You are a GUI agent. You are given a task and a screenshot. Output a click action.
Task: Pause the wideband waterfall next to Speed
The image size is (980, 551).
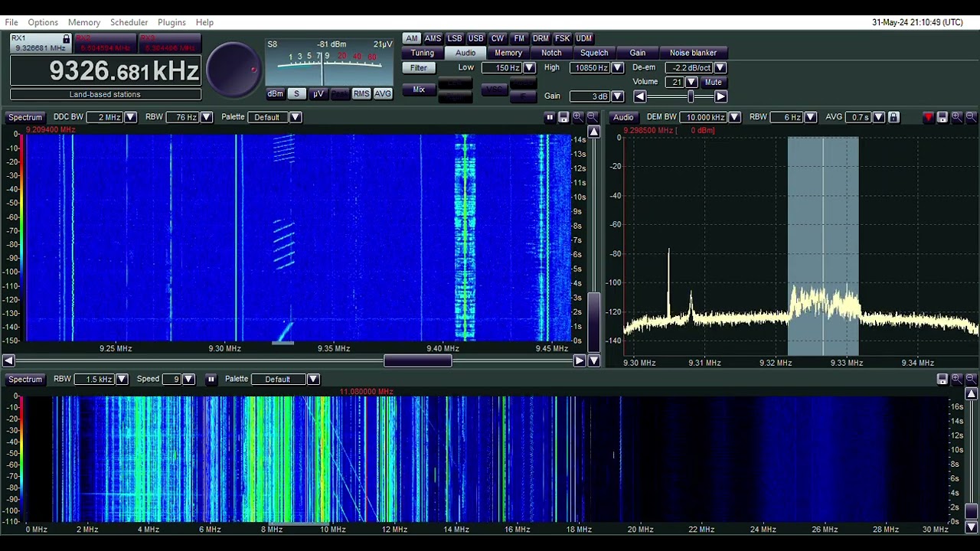(x=211, y=379)
